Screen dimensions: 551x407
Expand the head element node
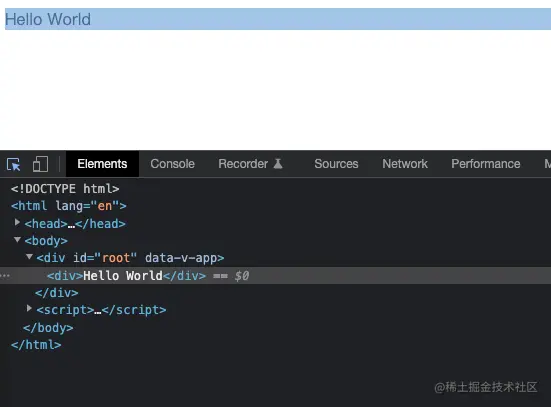(17, 222)
